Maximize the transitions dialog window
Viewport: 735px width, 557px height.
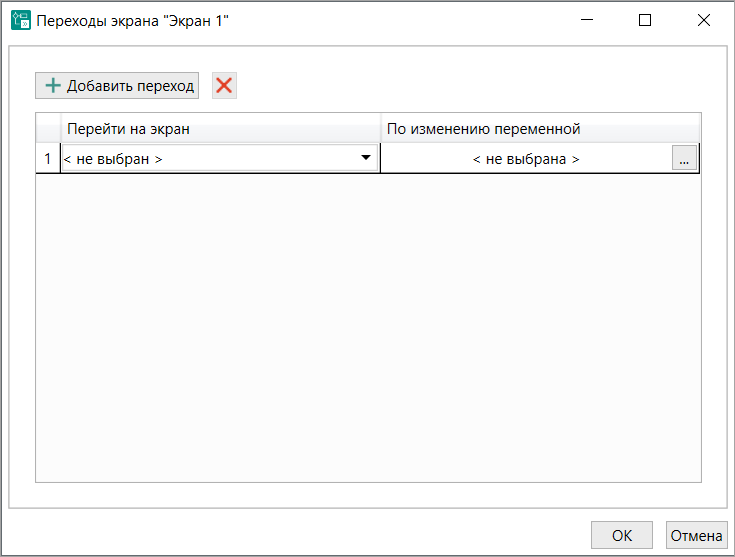pyautogui.click(x=645, y=20)
